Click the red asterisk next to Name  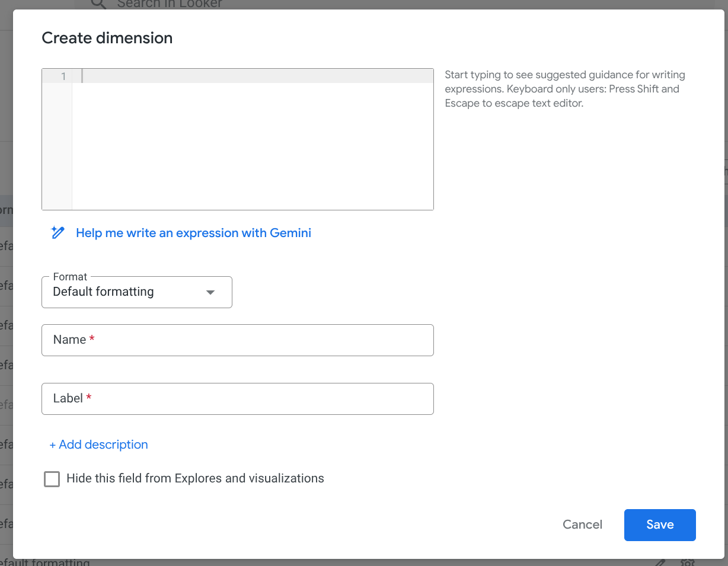[92, 338]
